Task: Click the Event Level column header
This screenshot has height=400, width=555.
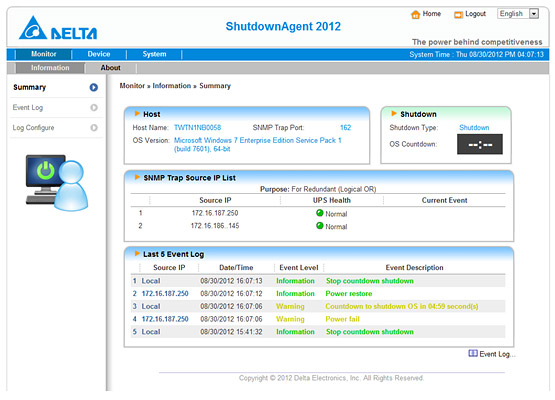Action: [299, 268]
